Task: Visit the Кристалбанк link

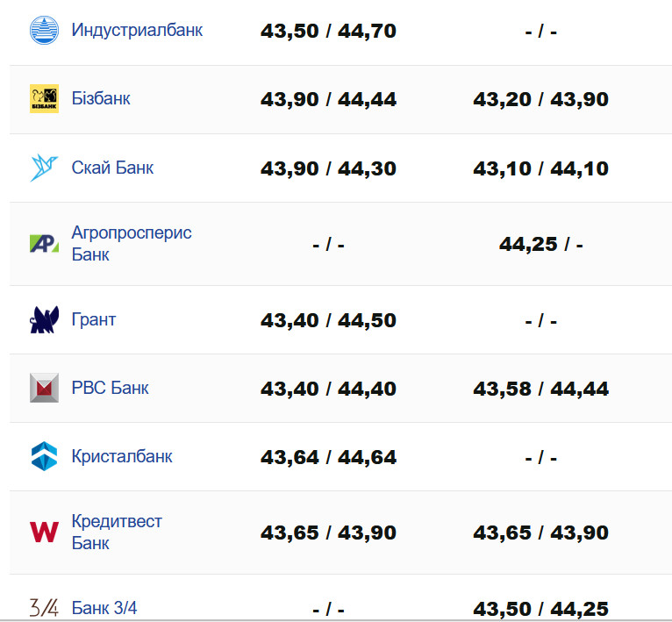Action: pos(122,456)
